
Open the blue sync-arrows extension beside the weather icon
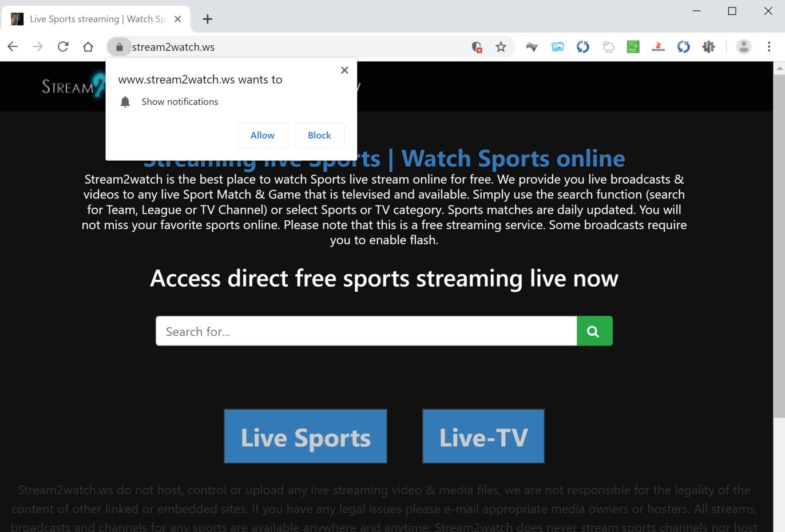[582, 47]
